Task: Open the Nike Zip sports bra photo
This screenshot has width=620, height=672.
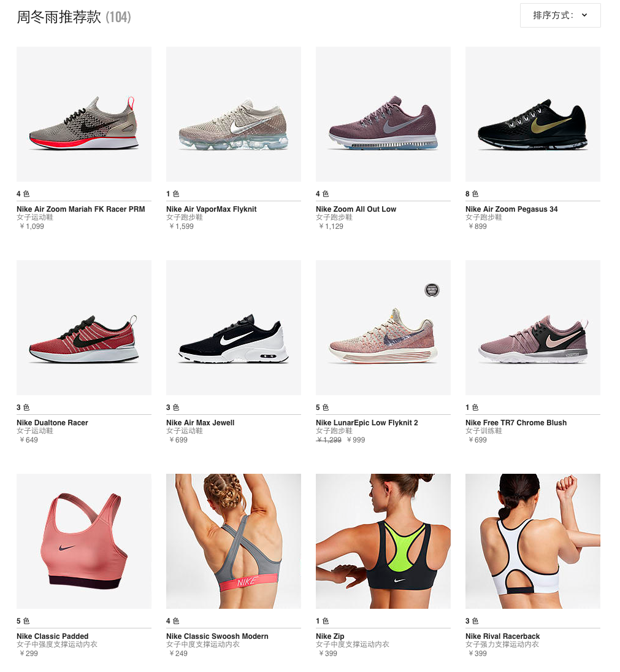Action: [383, 541]
